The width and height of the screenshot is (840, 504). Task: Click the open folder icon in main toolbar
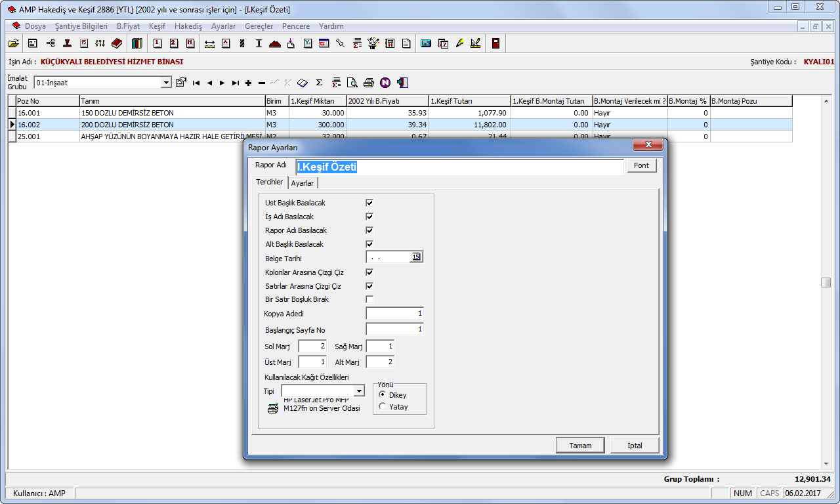[13, 44]
